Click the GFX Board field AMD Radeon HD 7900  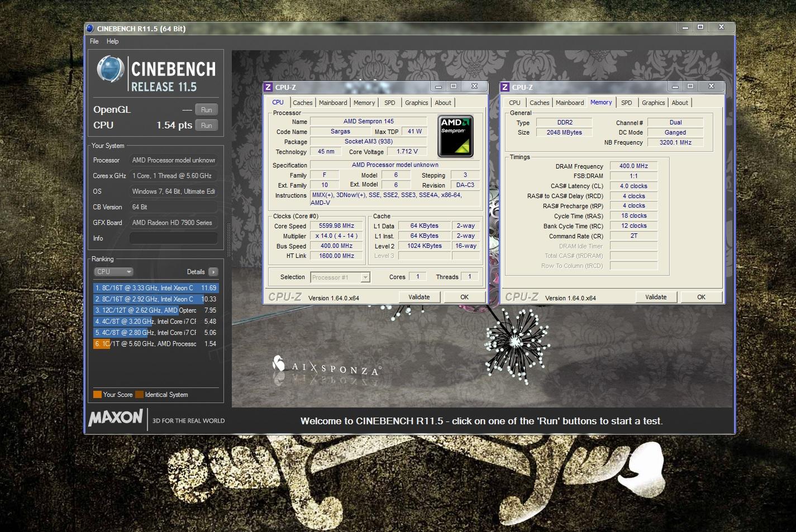173,223
